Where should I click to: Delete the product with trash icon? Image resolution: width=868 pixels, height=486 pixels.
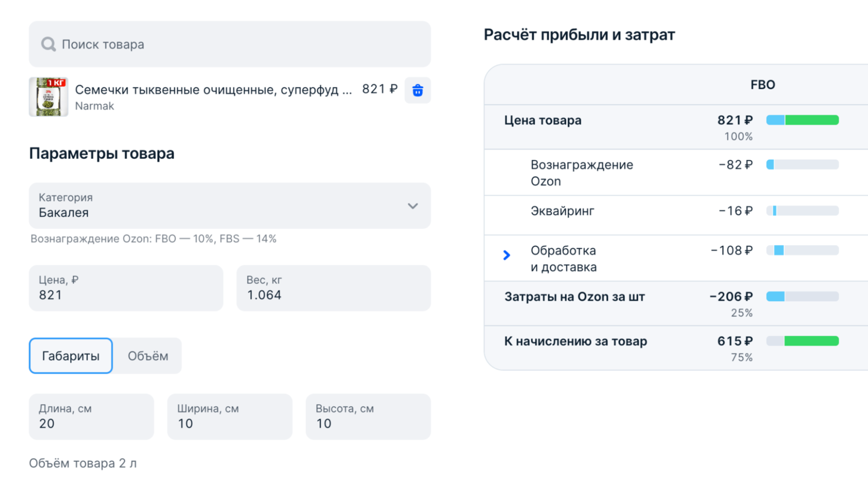pyautogui.click(x=417, y=90)
